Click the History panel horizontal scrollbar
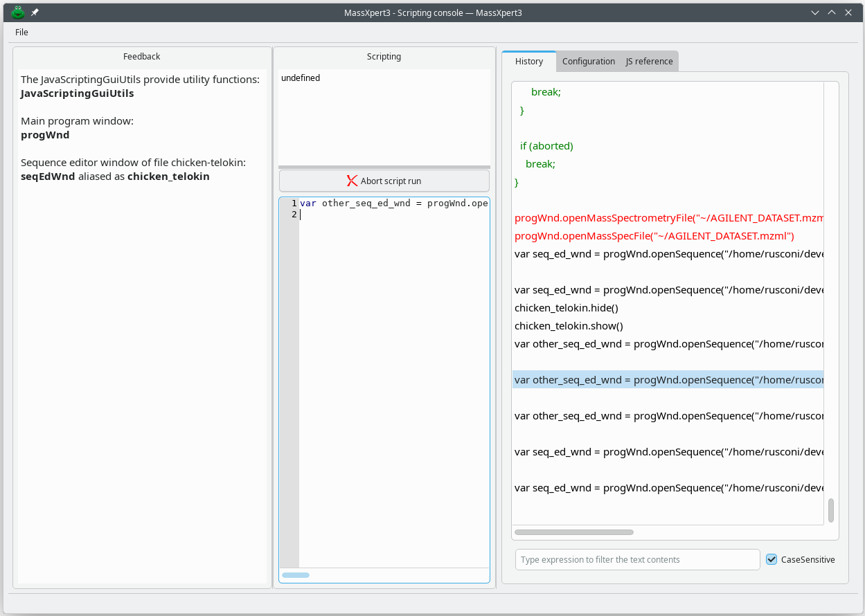Screen dimensions: 865x616 point(573,532)
